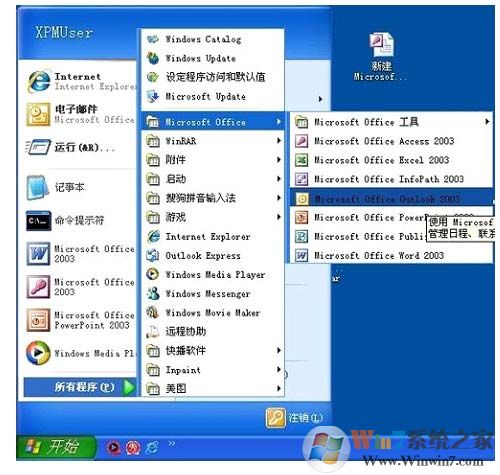Open 记事本 notepad icon
Image resolution: width=500 pixels, height=475 pixels.
(37, 187)
